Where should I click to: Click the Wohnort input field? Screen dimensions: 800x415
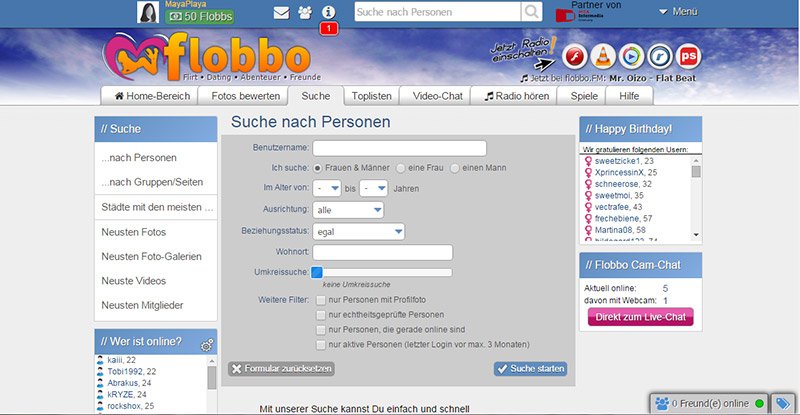tap(383, 252)
